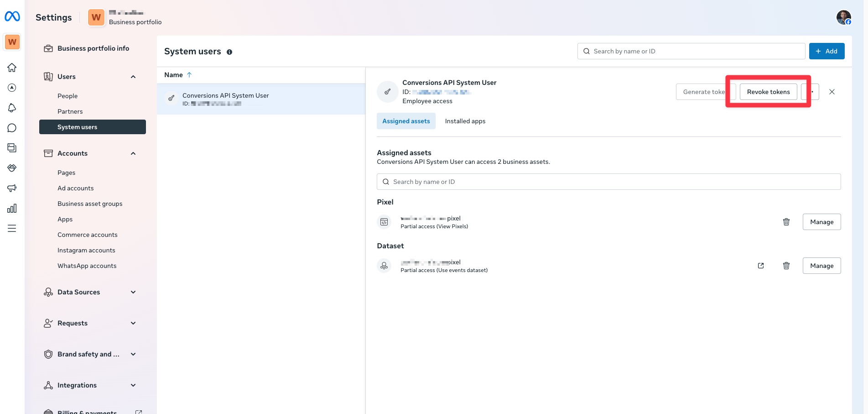Click the megaphone ads icon

click(x=12, y=188)
